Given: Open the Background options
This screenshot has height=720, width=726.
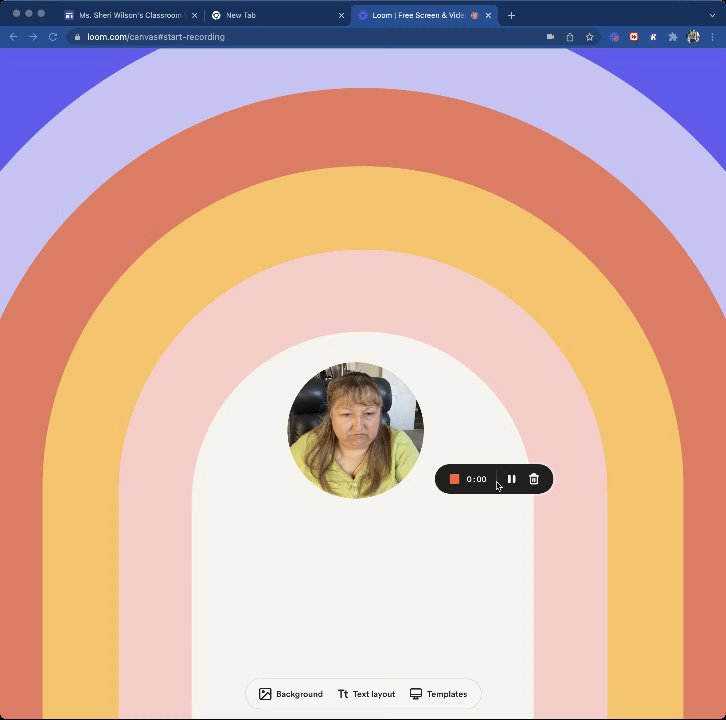Looking at the screenshot, I should (291, 694).
